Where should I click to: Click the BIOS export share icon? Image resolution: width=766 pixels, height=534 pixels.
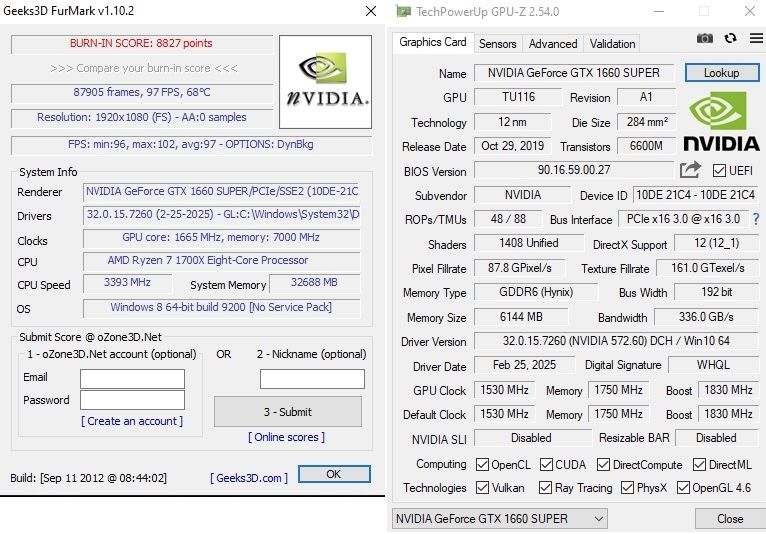(x=690, y=170)
